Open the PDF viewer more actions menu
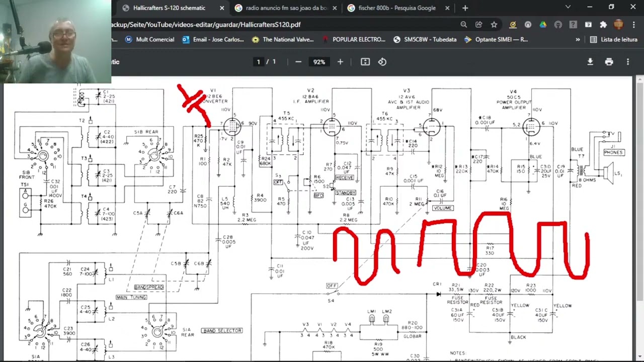644x362 pixels. pos(628,62)
